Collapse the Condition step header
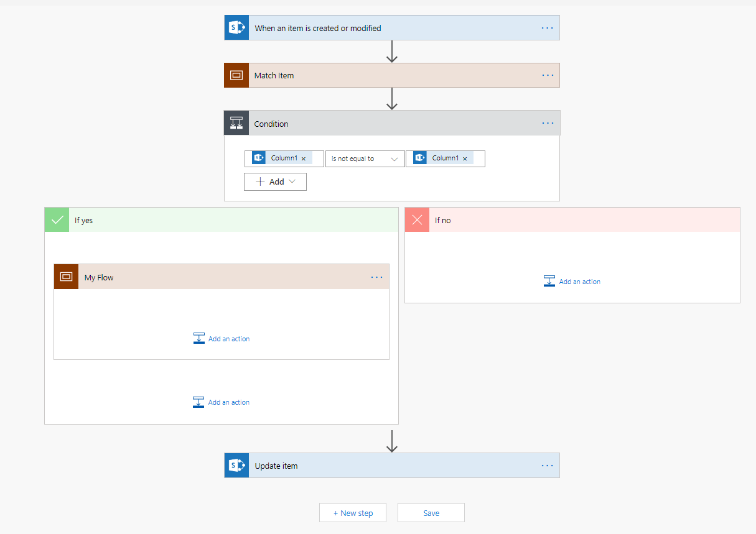 point(392,123)
